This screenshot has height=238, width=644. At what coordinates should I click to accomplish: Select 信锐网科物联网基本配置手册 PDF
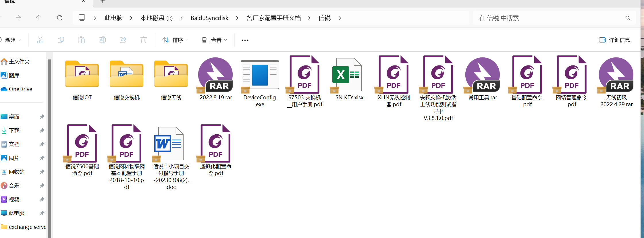pos(127,157)
